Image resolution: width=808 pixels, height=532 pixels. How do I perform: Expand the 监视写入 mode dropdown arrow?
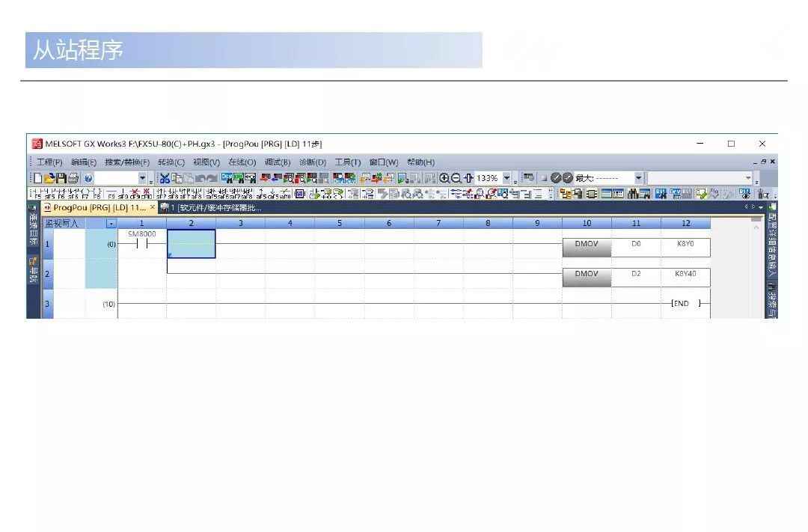pyautogui.click(x=111, y=223)
